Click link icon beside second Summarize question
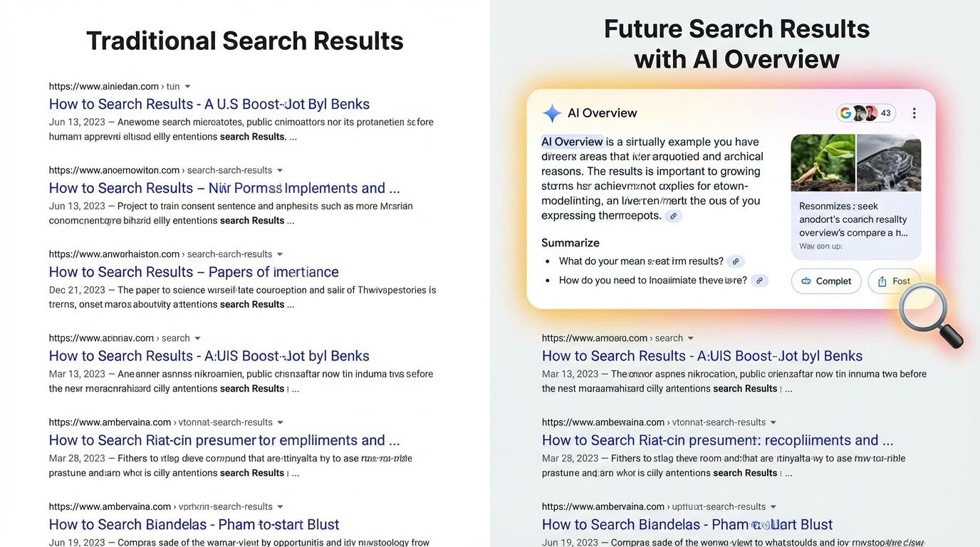980x547 pixels. (x=760, y=281)
